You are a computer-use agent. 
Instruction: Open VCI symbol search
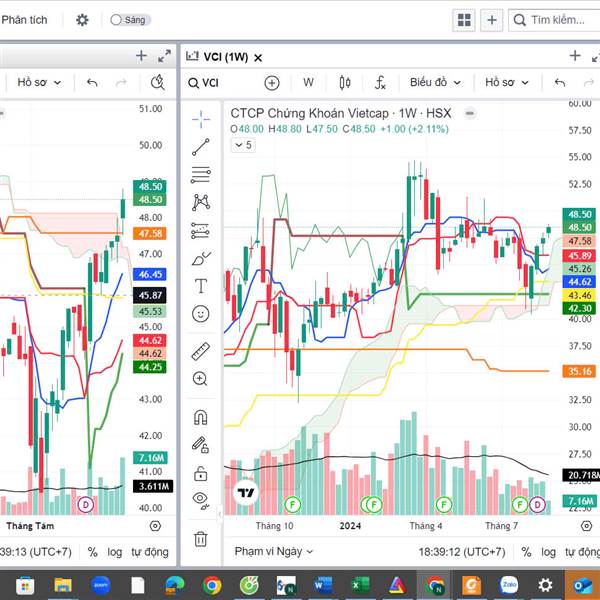click(204, 83)
